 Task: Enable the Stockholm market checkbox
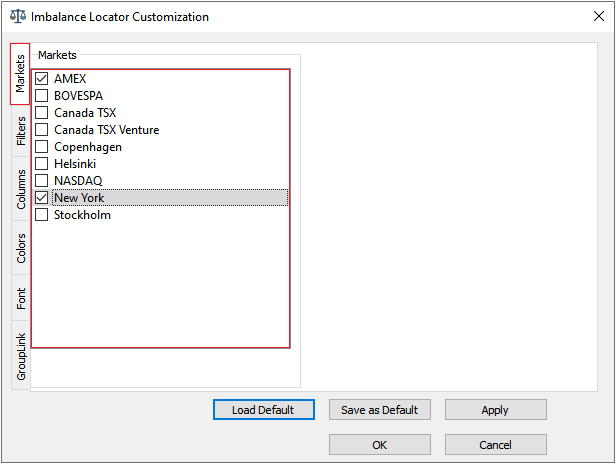tap(42, 215)
